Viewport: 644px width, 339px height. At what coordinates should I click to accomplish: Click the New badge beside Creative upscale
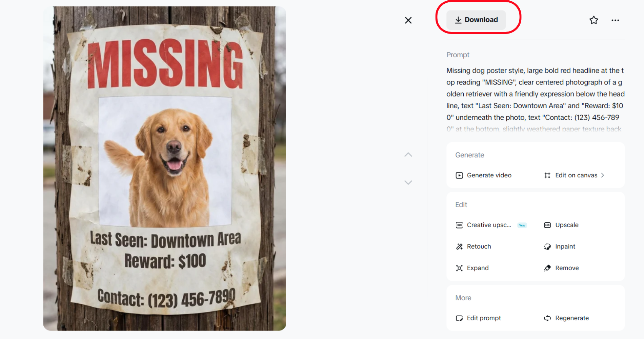522,225
